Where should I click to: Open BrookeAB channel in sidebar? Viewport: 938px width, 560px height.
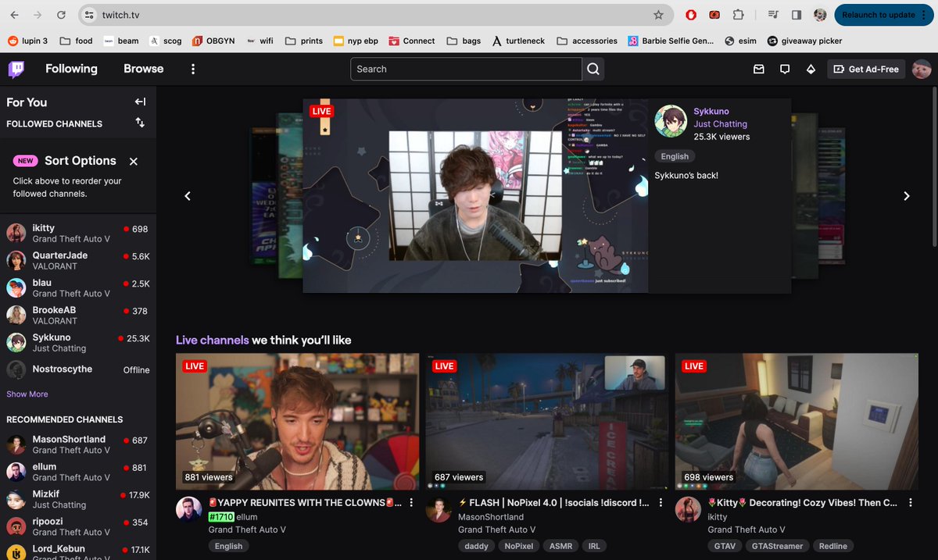pos(78,316)
